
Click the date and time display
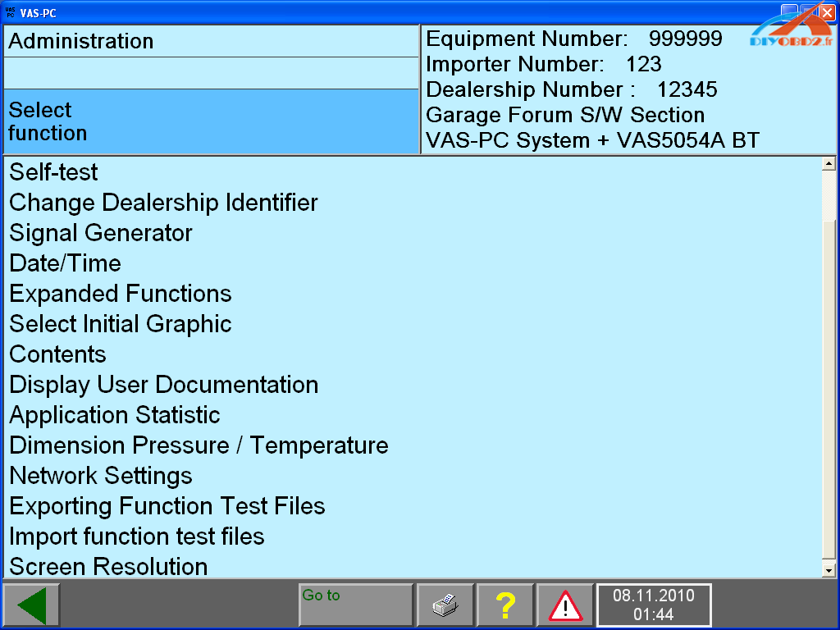pos(654,605)
